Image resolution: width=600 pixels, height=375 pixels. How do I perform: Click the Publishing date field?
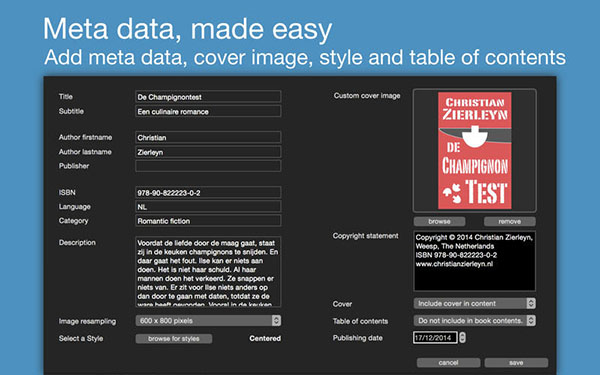pos(435,338)
